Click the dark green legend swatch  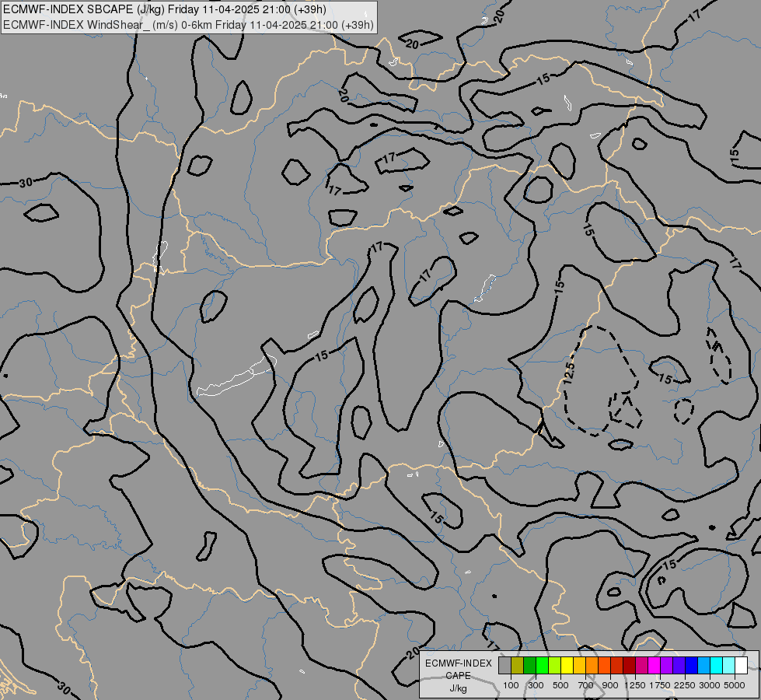pyautogui.click(x=530, y=665)
